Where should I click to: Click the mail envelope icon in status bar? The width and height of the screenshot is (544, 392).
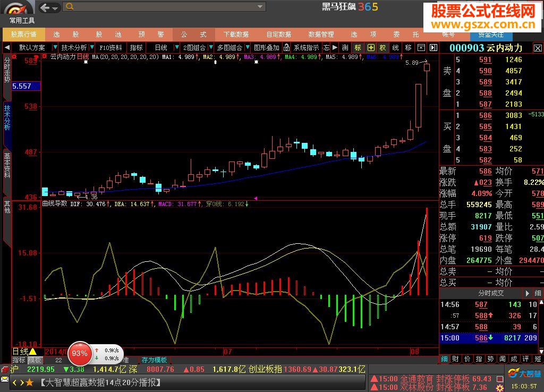click(x=4, y=380)
